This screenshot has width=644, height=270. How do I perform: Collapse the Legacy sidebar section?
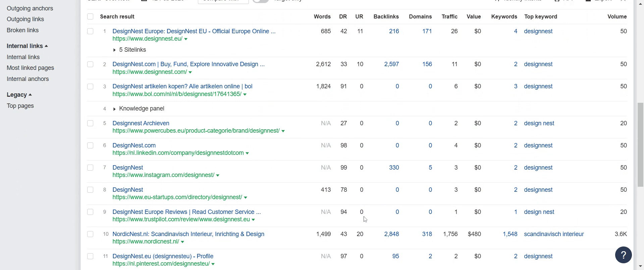19,95
